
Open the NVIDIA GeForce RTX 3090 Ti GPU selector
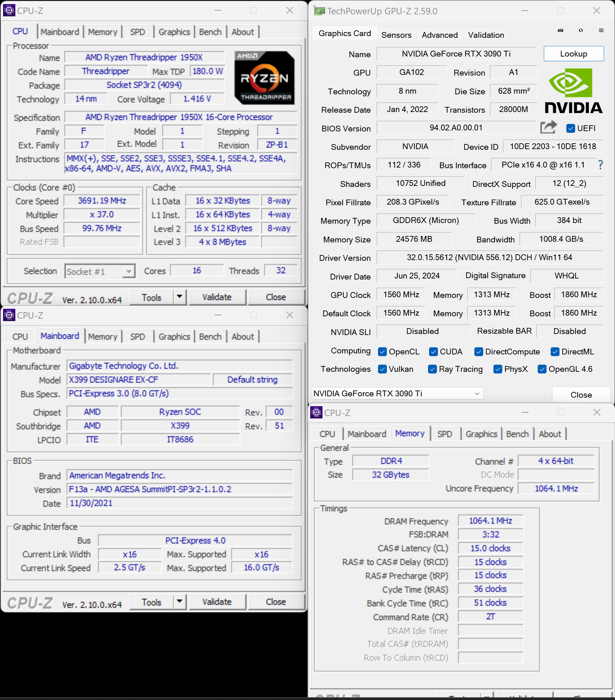pos(397,394)
